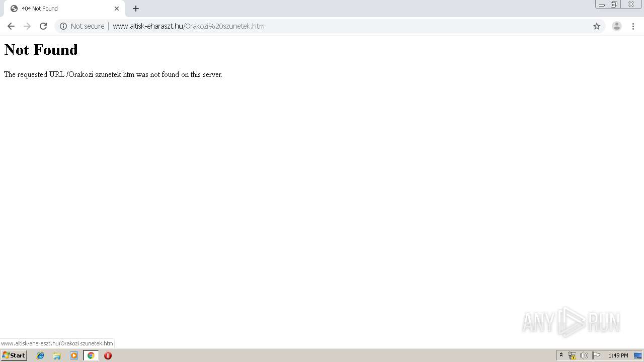644x362 pixels.
Task: Open the network tray icon
Action: pyautogui.click(x=572, y=355)
